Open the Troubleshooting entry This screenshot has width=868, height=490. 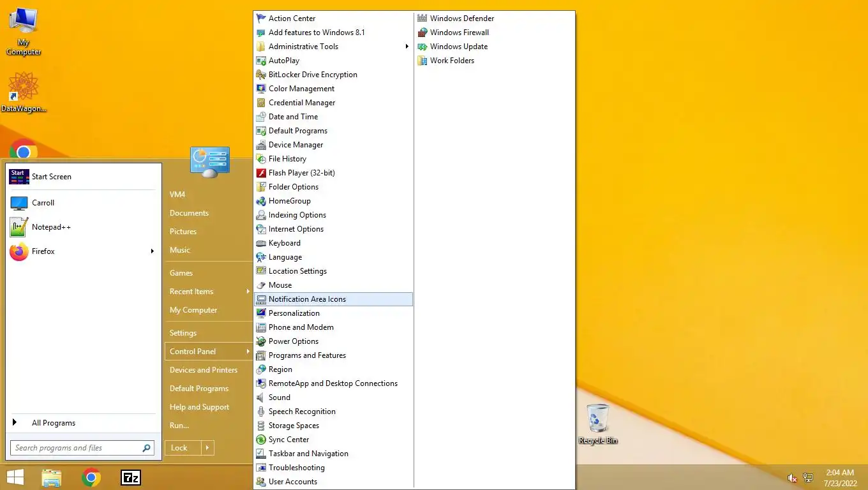333,468
